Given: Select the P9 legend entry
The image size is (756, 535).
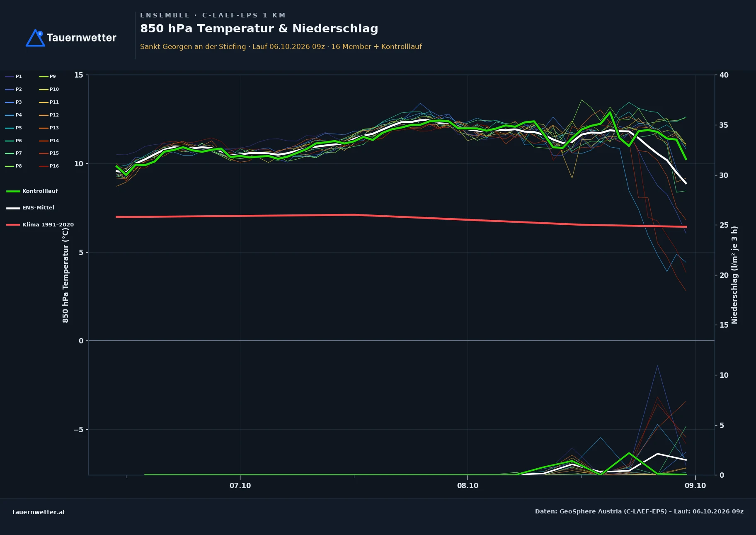Looking at the screenshot, I should click(x=47, y=76).
